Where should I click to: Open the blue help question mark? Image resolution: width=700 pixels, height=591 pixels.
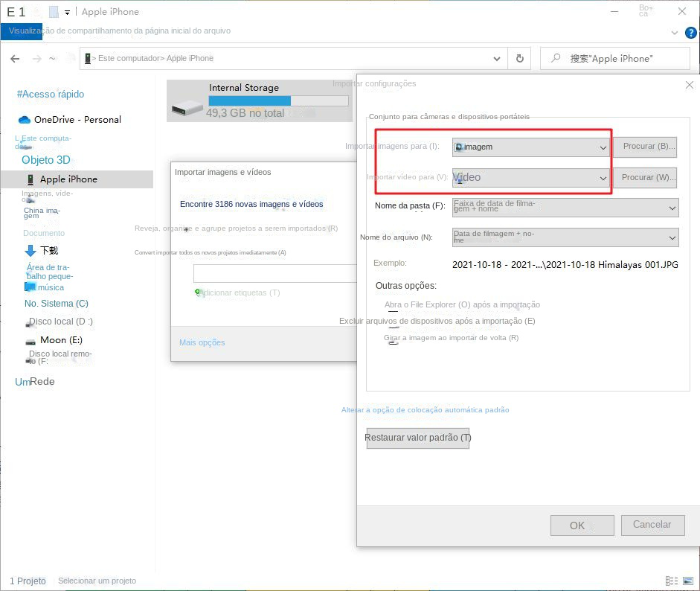click(x=690, y=33)
